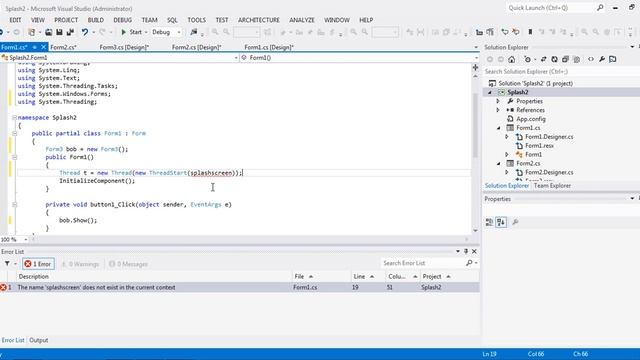Click the Sync with Active Document icon
Viewport: 640px width, 360px height.
(543, 59)
